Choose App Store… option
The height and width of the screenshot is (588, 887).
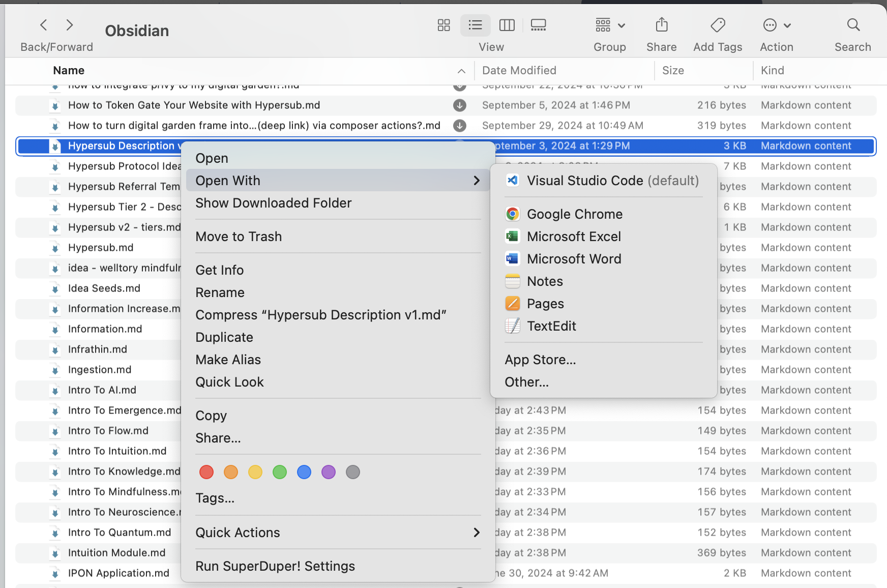(603, 360)
